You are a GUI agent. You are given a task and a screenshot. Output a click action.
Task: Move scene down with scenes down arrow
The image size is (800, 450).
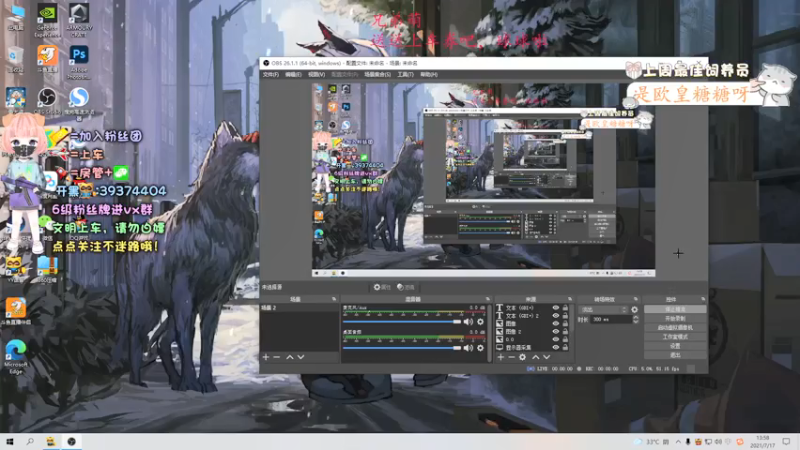[301, 357]
